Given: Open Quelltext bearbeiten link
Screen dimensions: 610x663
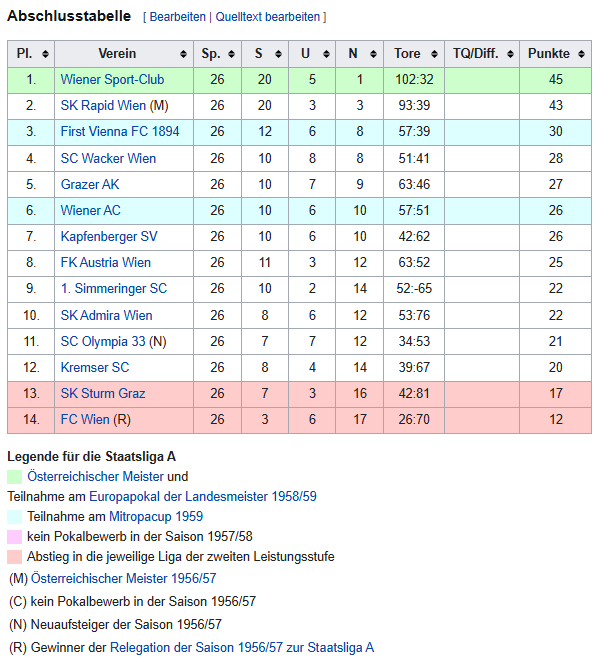Looking at the screenshot, I should click(268, 17).
